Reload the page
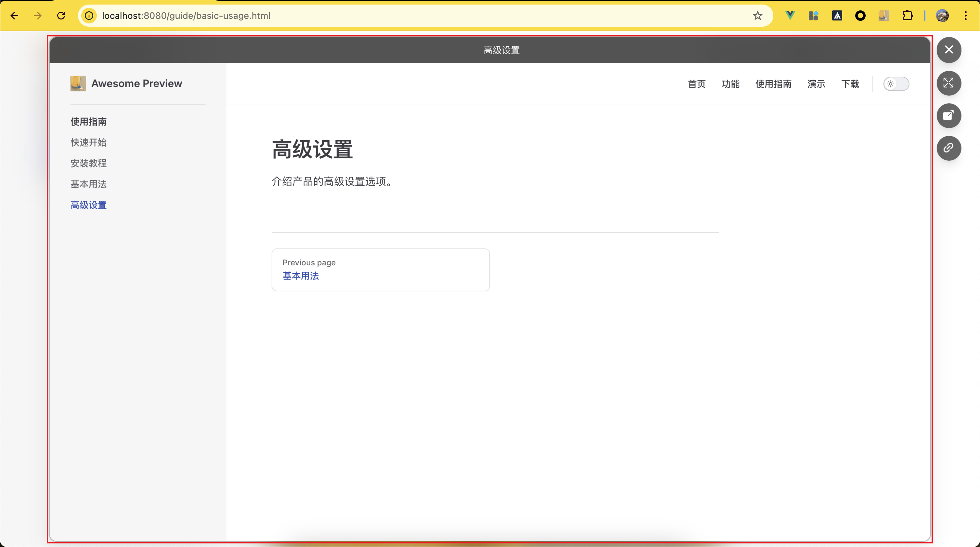 click(61, 16)
